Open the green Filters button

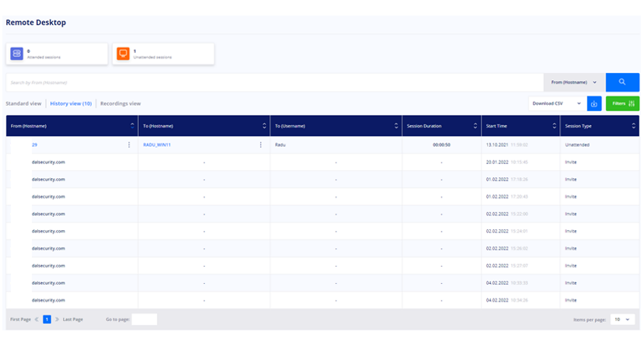coord(623,103)
